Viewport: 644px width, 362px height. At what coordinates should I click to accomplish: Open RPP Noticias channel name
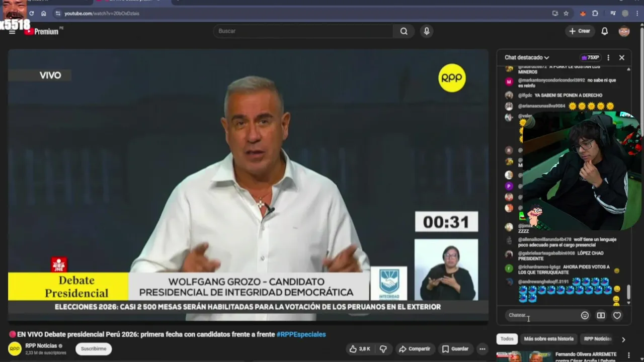click(x=41, y=346)
